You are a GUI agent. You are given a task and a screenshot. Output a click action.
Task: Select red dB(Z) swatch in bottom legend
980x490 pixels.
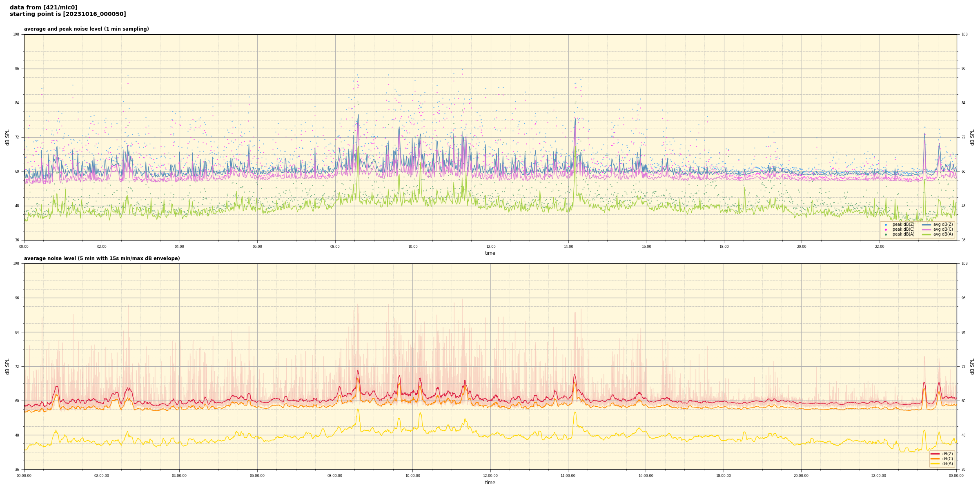tap(935, 454)
